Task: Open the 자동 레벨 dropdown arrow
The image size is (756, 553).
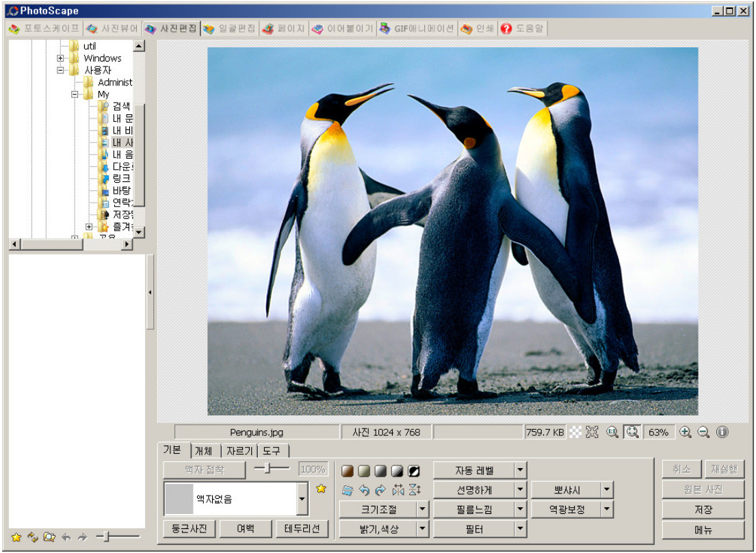Action: pyautogui.click(x=520, y=470)
